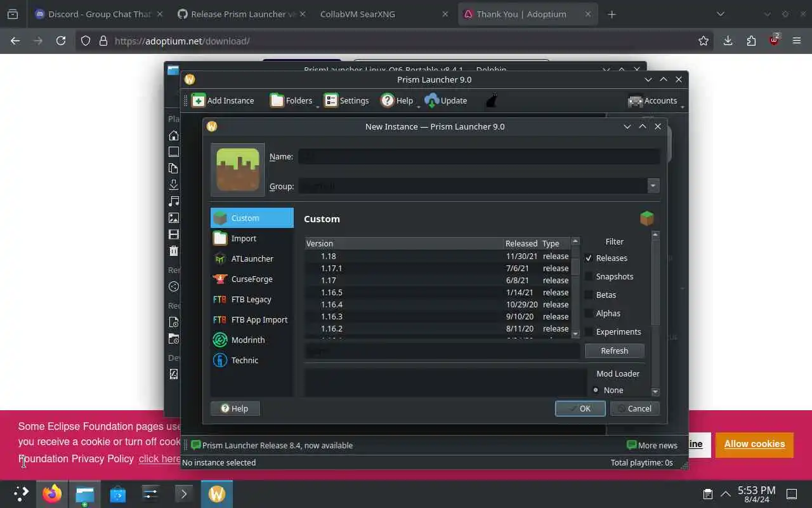The height and width of the screenshot is (508, 812).
Task: Open Prism Launcher taskbar icon
Action: [217, 493]
